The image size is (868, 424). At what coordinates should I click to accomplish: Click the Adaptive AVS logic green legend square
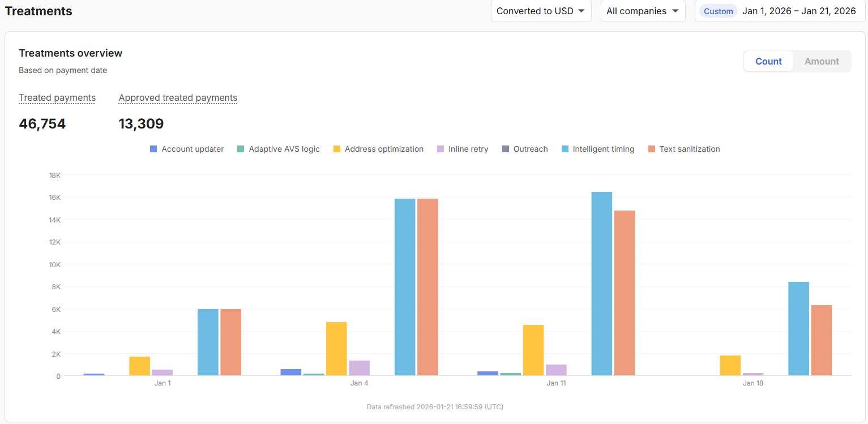click(x=240, y=149)
